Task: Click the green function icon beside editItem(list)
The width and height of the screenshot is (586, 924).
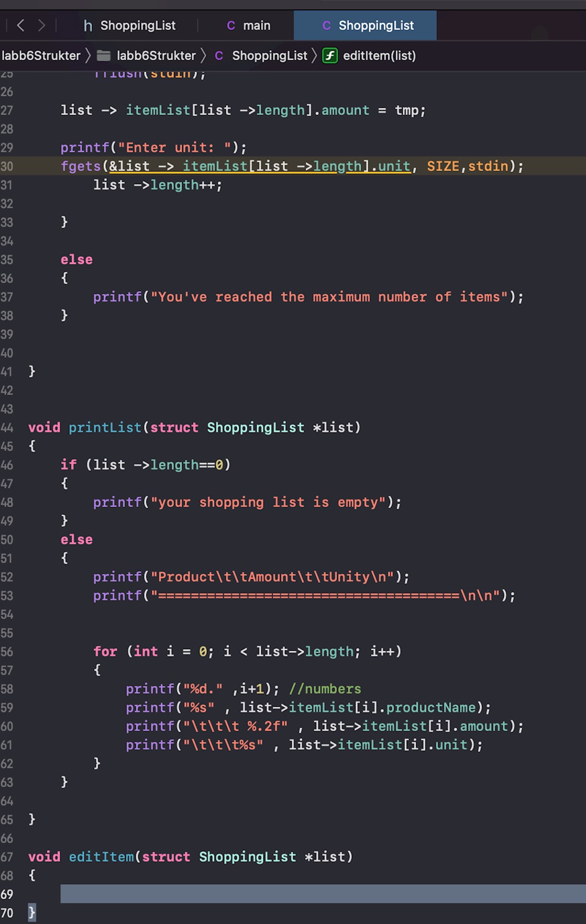Action: [x=330, y=56]
